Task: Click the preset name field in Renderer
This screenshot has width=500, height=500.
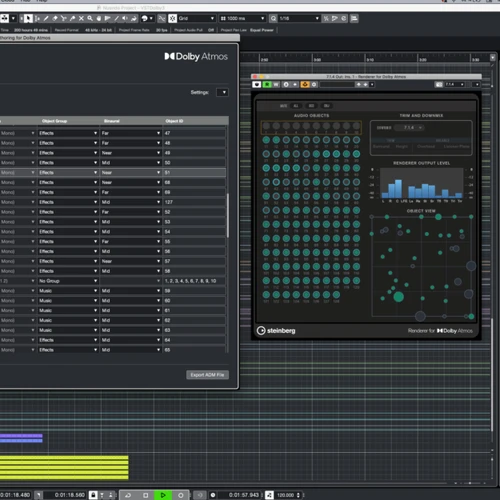Action: point(337,85)
